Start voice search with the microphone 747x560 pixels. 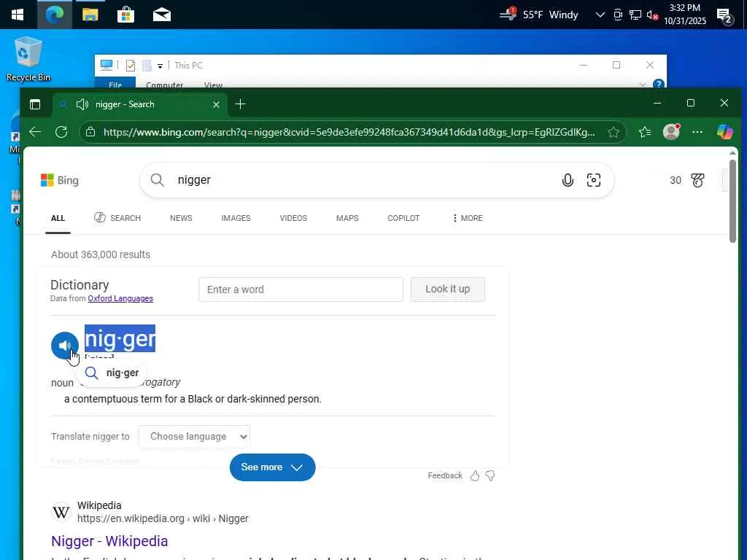tap(568, 180)
